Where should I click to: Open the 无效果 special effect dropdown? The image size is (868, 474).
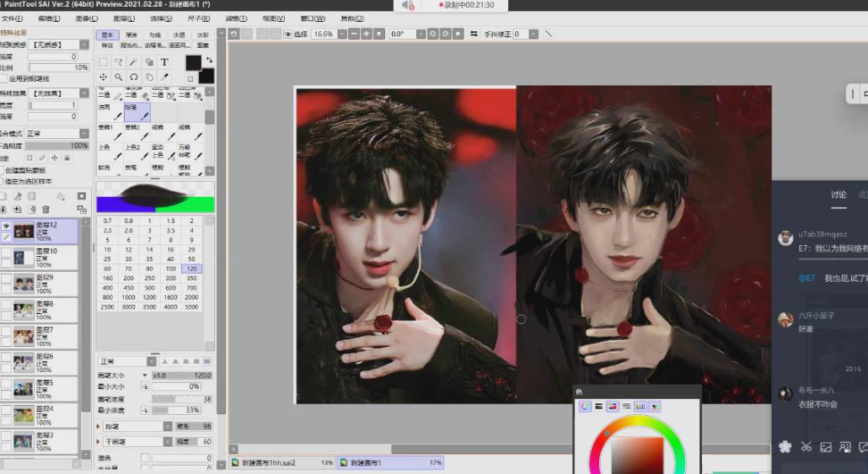[x=84, y=93]
